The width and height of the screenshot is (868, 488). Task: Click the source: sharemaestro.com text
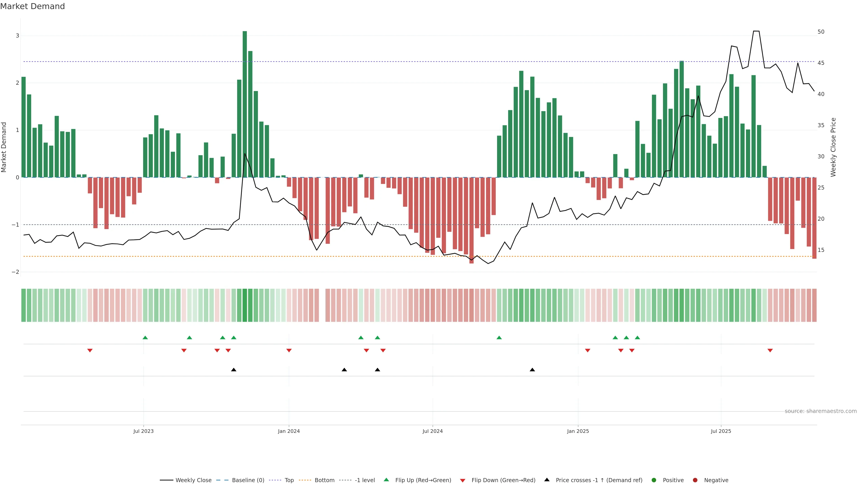(821, 411)
